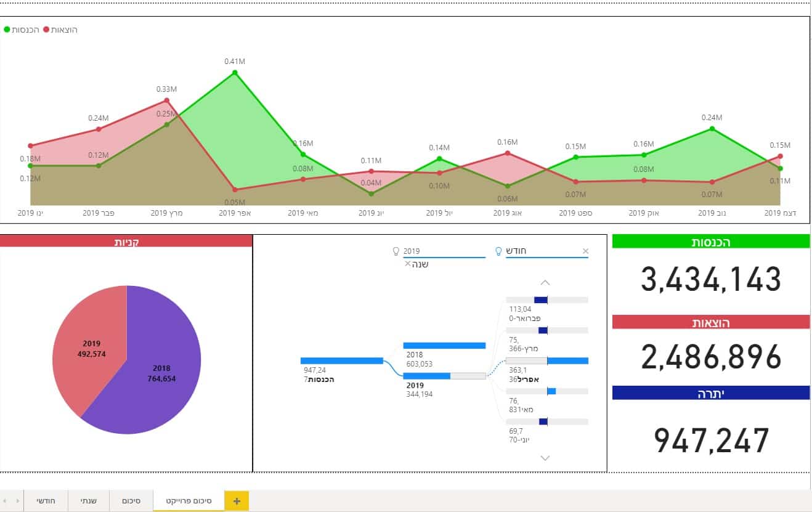The image size is (812, 512).
Task: Show more months with the down chevron
Action: point(545,458)
